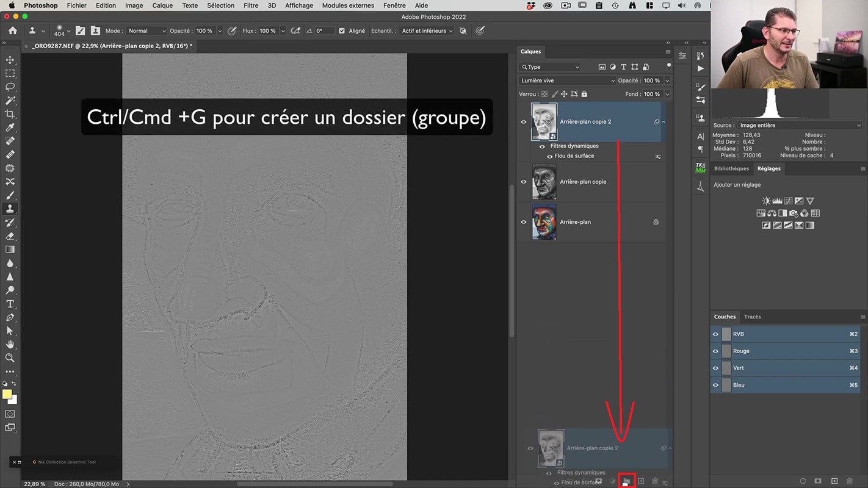Add a Vibrance adjustment
Image resolution: width=868 pixels, height=488 pixels.
point(810,201)
